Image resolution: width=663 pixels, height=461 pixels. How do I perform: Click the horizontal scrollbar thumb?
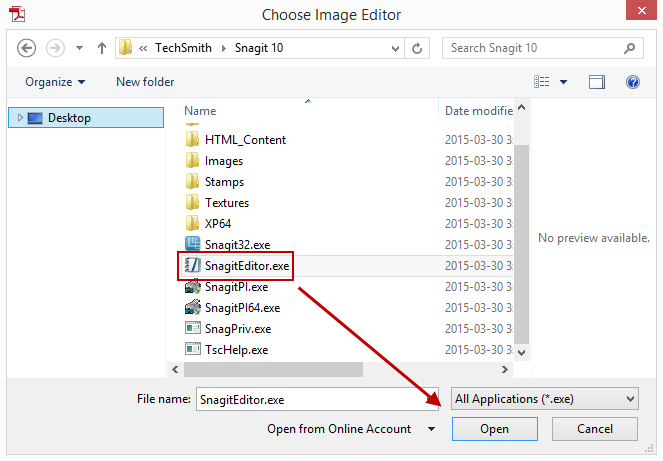pos(273,369)
